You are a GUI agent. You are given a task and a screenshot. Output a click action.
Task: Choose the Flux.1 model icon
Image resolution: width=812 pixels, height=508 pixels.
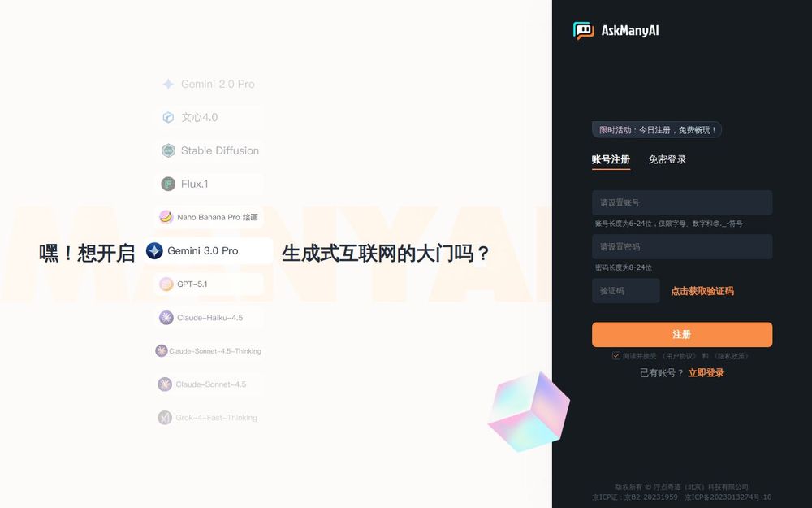pyautogui.click(x=168, y=184)
